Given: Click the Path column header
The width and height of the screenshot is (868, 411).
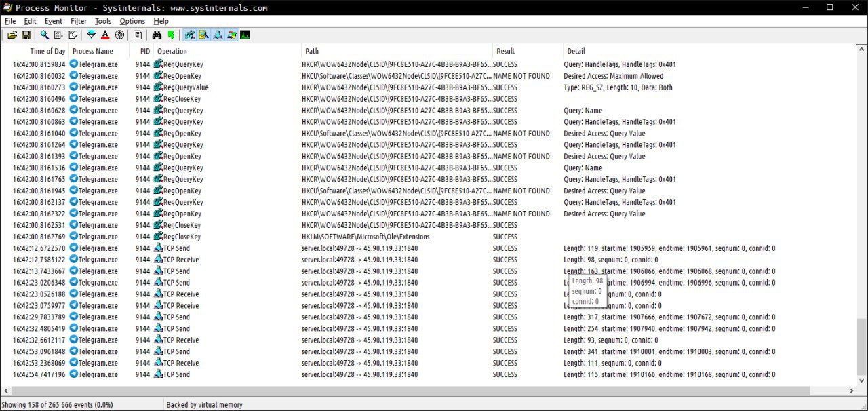Looking at the screenshot, I should click(312, 51).
